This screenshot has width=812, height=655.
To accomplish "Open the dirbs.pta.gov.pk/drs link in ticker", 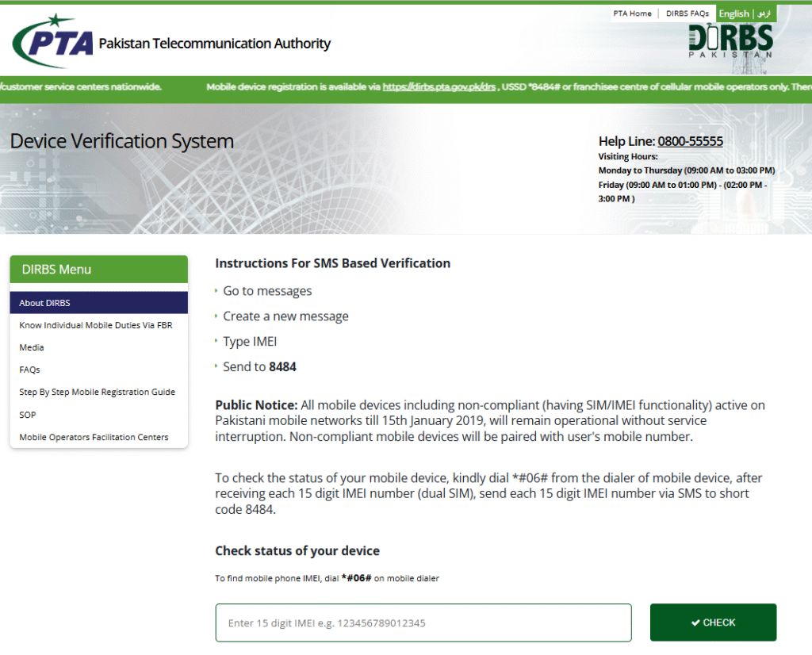I will click(x=439, y=86).
